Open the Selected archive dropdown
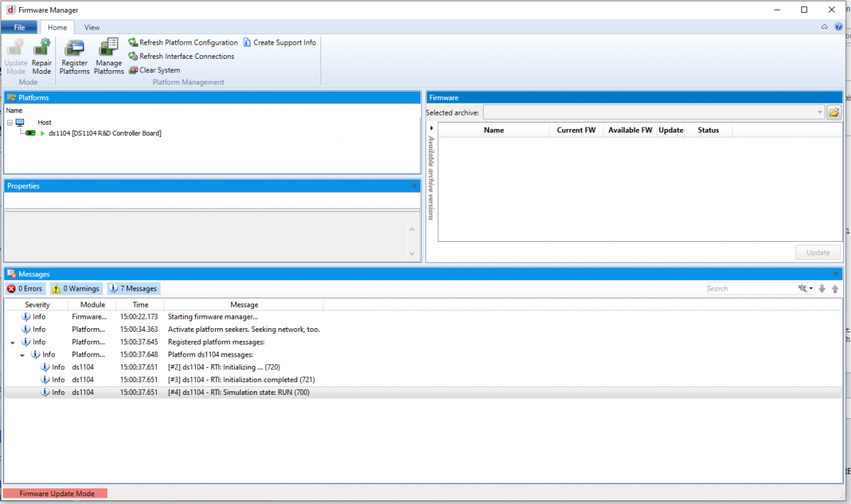This screenshot has height=504, width=851. 820,112
